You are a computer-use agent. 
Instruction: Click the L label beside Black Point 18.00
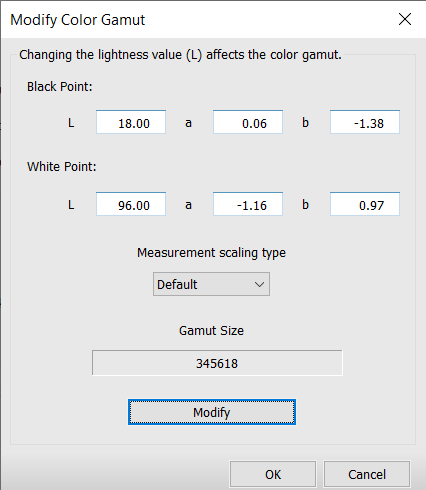tap(71, 123)
